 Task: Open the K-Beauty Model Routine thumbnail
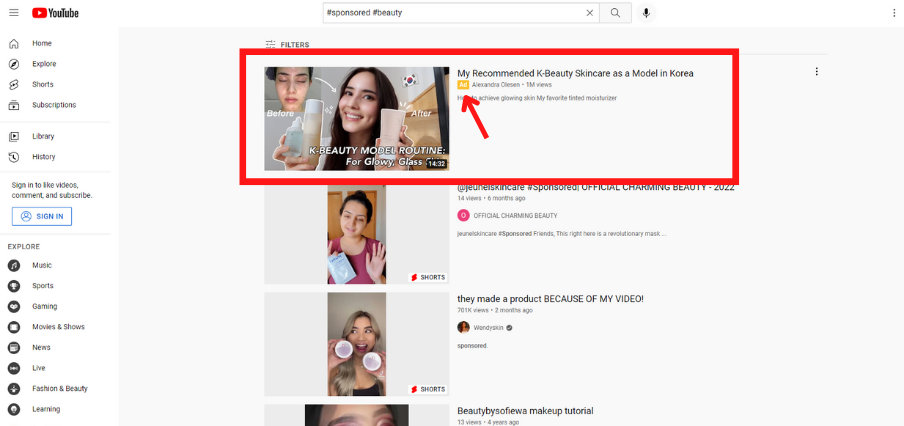click(x=356, y=118)
